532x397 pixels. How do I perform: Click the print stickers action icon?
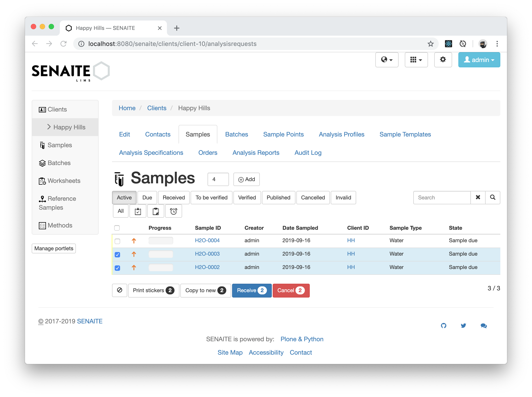coord(152,290)
